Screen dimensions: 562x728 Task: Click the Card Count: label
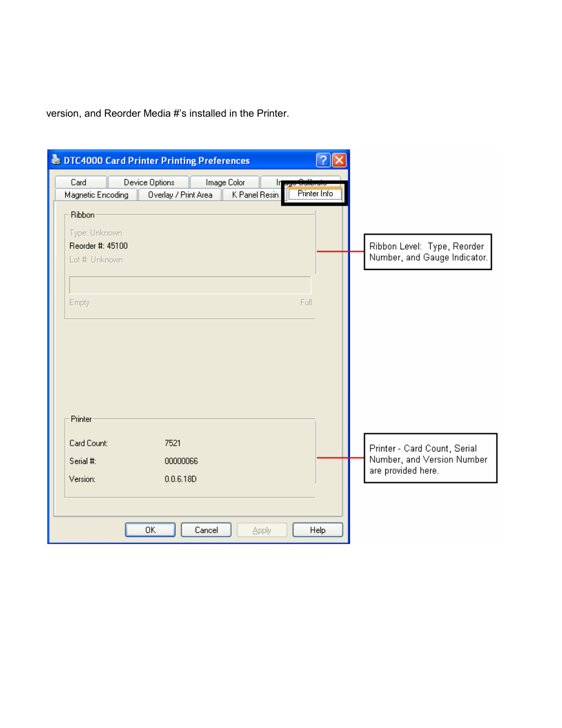point(88,443)
